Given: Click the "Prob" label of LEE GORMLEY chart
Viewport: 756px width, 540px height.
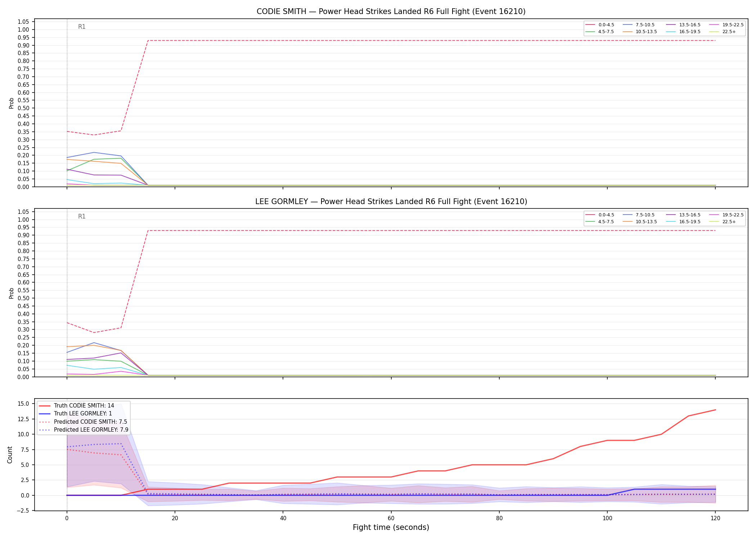Looking at the screenshot, I should pyautogui.click(x=11, y=293).
